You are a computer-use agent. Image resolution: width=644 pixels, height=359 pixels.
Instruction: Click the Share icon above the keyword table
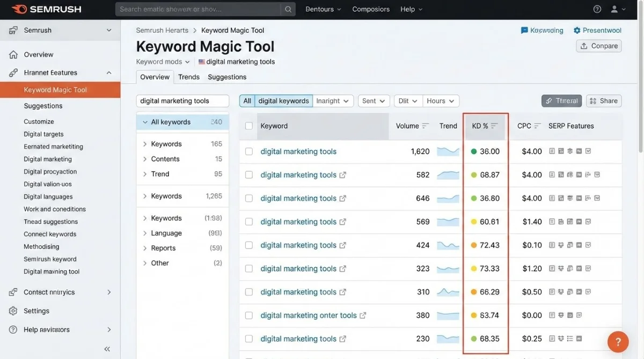[x=603, y=100]
